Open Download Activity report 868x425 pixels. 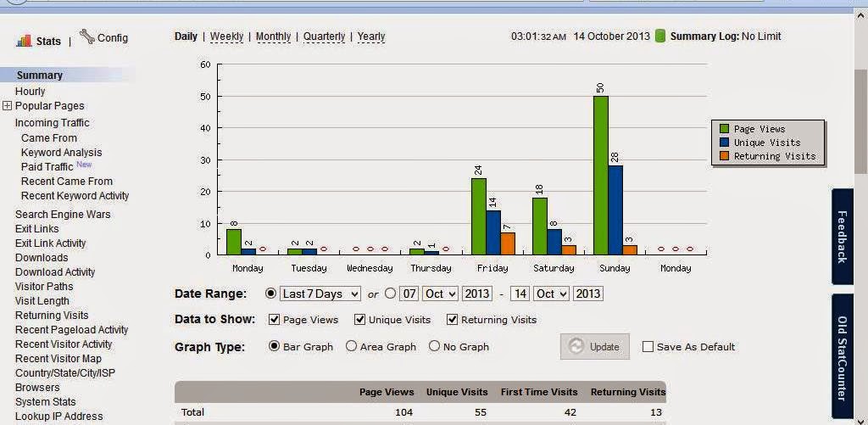coord(55,272)
